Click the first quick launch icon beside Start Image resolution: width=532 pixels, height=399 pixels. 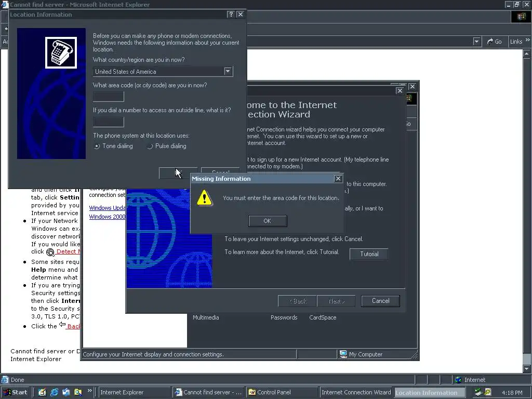tap(42, 392)
